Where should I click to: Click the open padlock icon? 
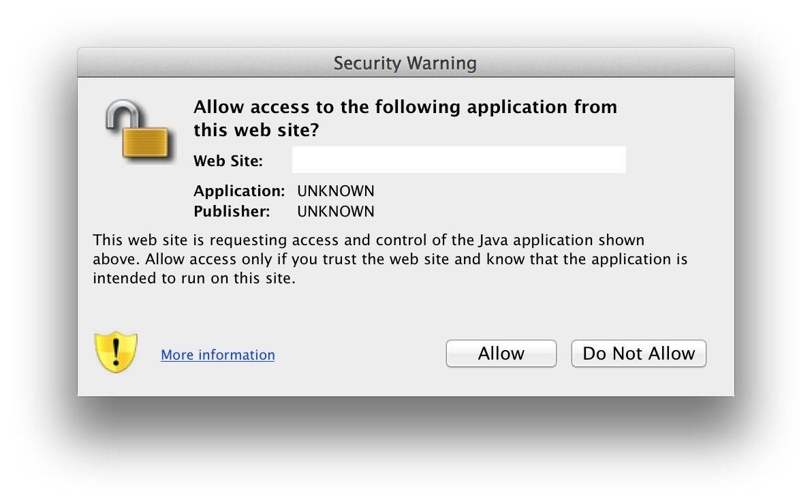point(137,131)
